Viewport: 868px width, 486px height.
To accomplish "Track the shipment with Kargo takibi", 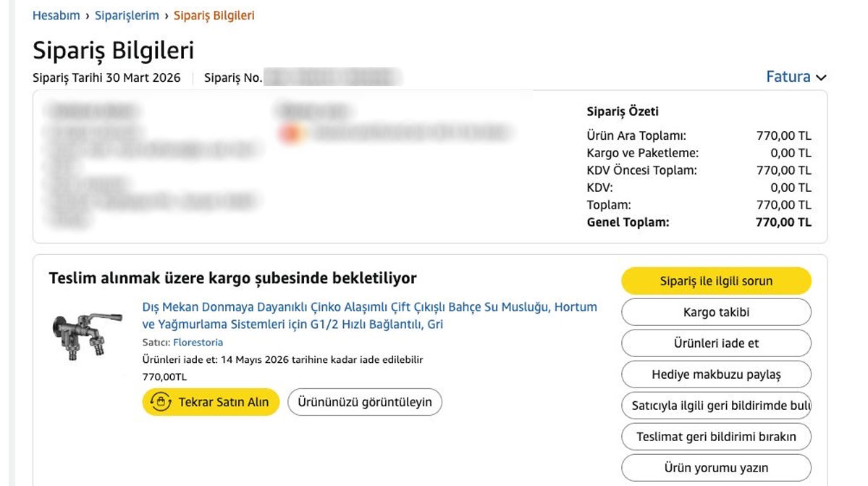I will click(x=716, y=312).
